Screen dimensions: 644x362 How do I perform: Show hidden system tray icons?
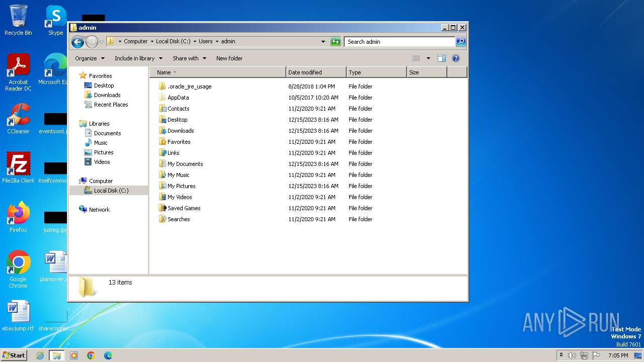(561, 355)
